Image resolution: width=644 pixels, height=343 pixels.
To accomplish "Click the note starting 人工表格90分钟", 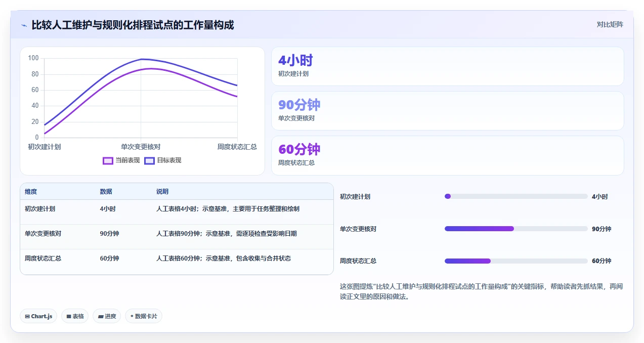I will (227, 233).
